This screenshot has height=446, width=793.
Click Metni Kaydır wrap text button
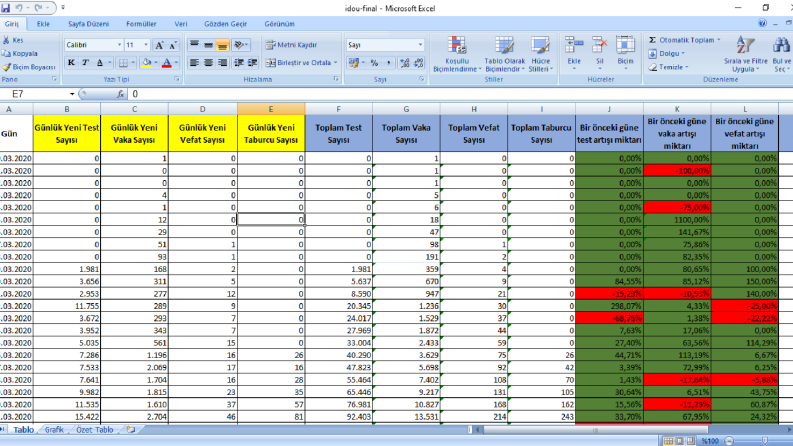[x=292, y=45]
